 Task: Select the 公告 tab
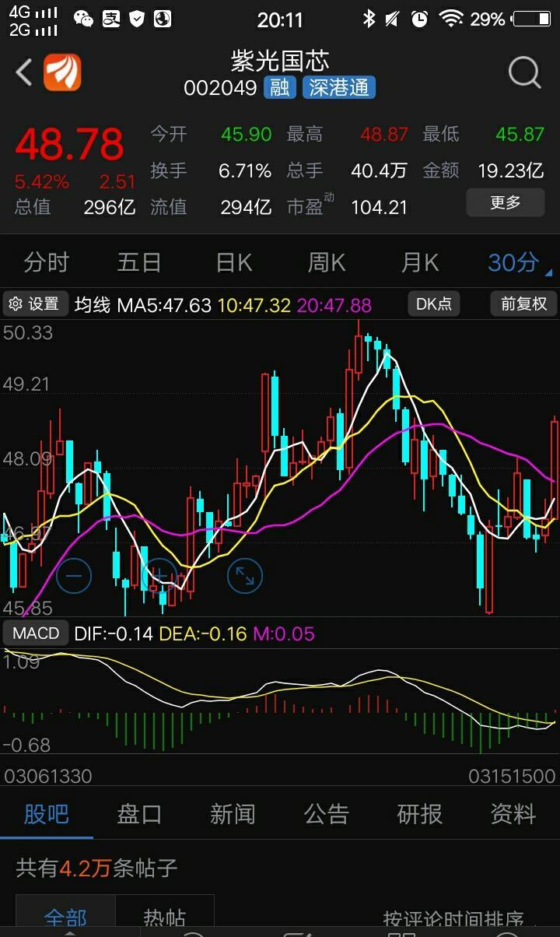click(327, 814)
